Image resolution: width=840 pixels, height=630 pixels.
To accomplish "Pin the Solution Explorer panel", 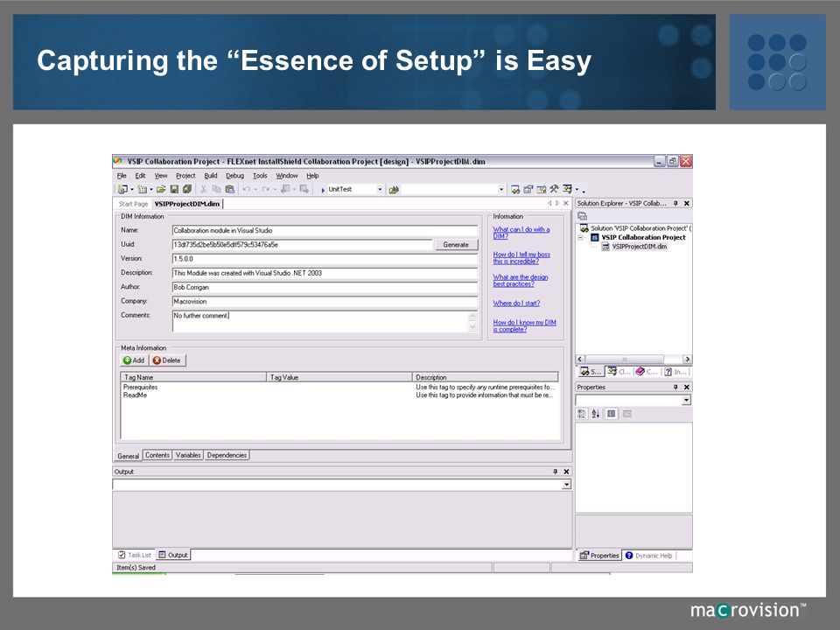I will coord(675,204).
